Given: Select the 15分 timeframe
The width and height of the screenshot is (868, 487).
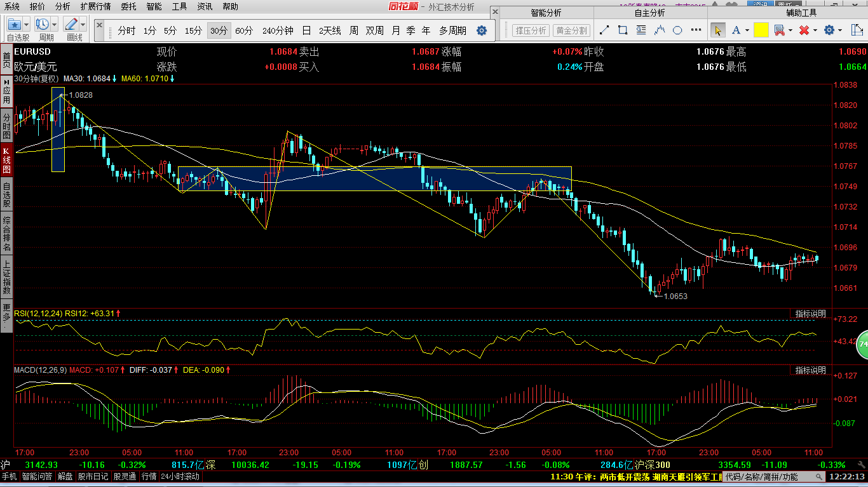Looking at the screenshot, I should pyautogui.click(x=193, y=30).
